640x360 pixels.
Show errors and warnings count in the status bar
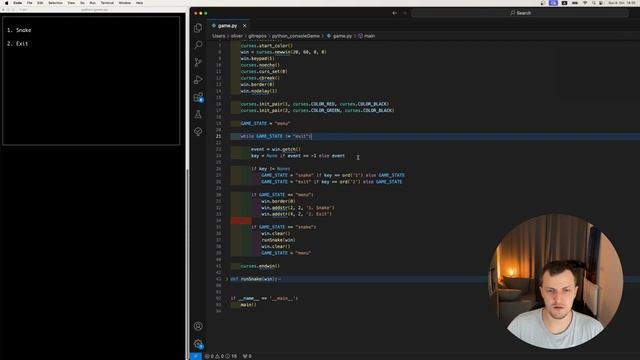coord(220,356)
